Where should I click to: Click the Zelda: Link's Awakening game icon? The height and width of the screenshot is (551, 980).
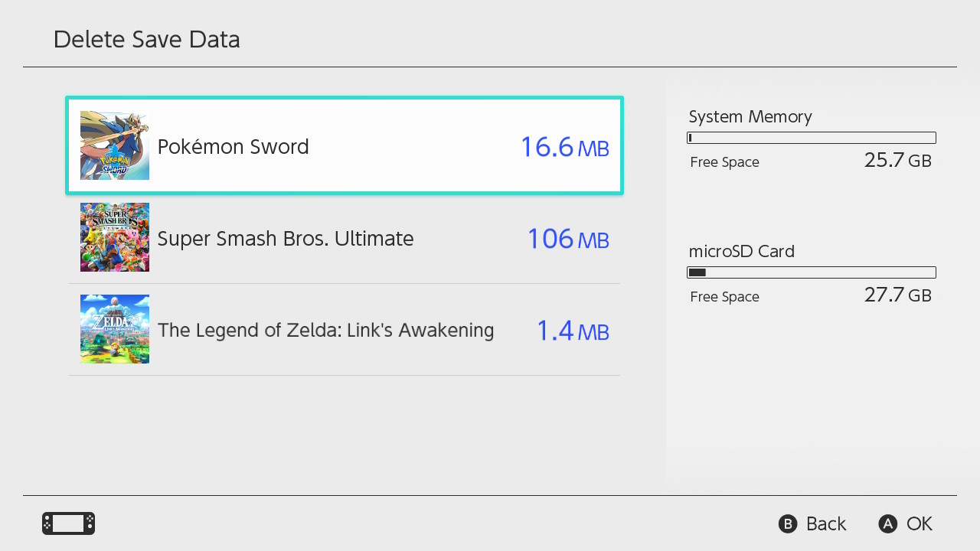tap(114, 328)
